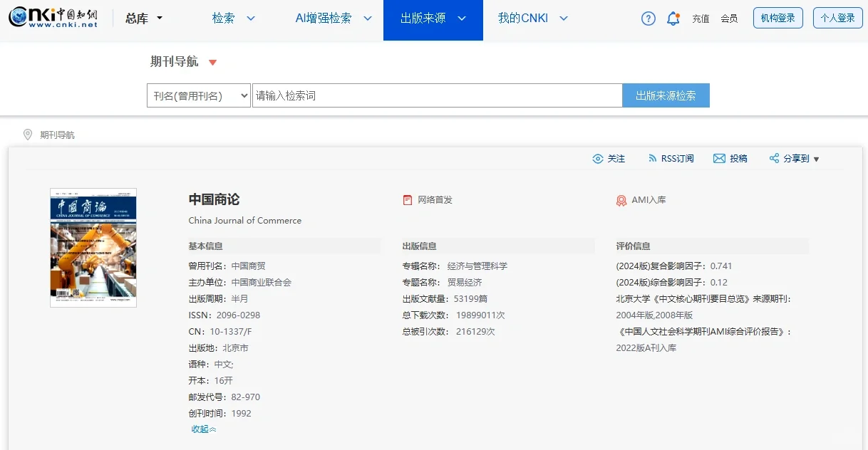868x450 pixels.
Task: Expand the 分享到 dropdown arrow
Action: 817,159
